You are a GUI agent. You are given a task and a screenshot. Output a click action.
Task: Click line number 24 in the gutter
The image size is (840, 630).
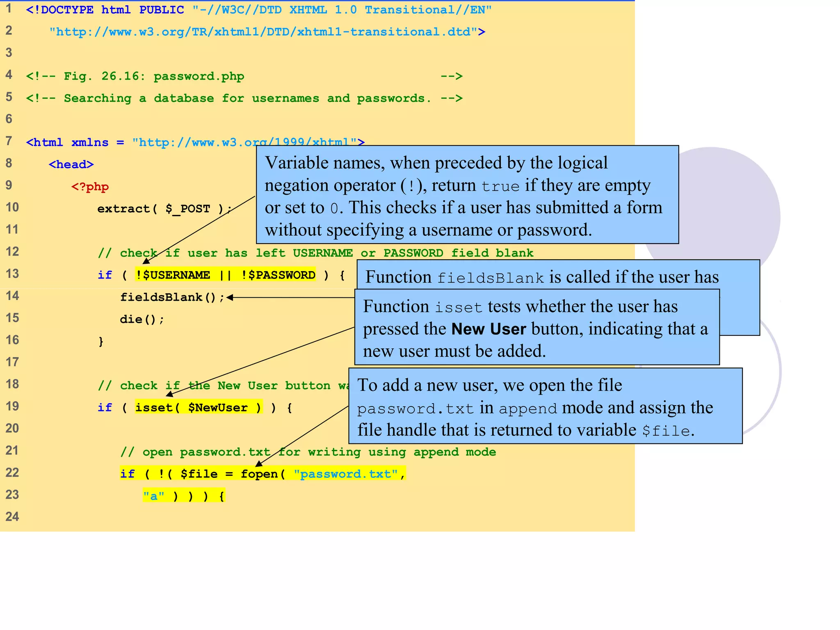(12, 516)
